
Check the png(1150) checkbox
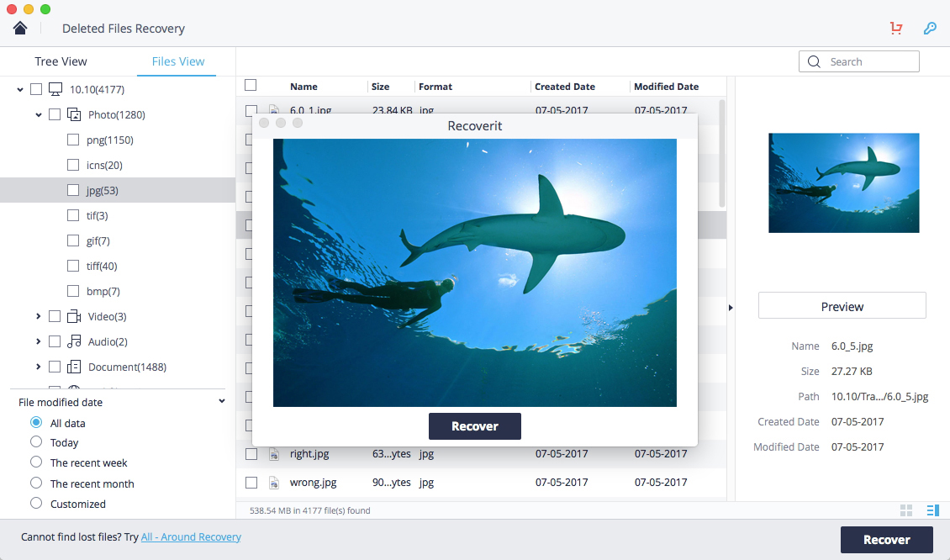click(x=73, y=140)
